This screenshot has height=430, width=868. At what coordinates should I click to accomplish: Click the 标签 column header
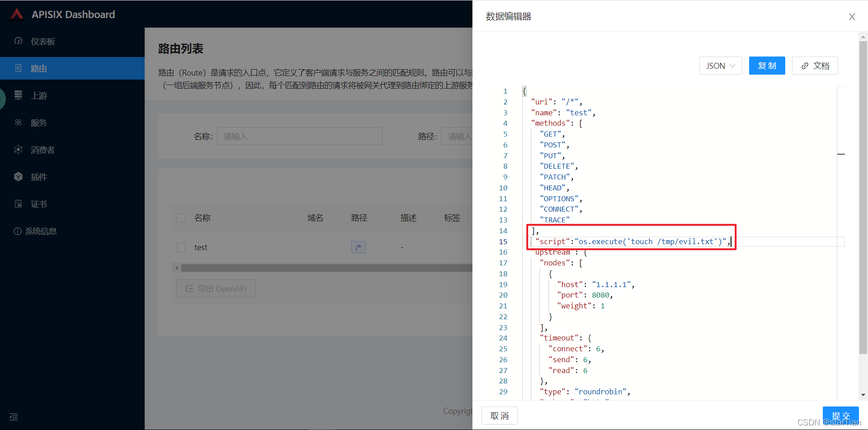point(452,218)
